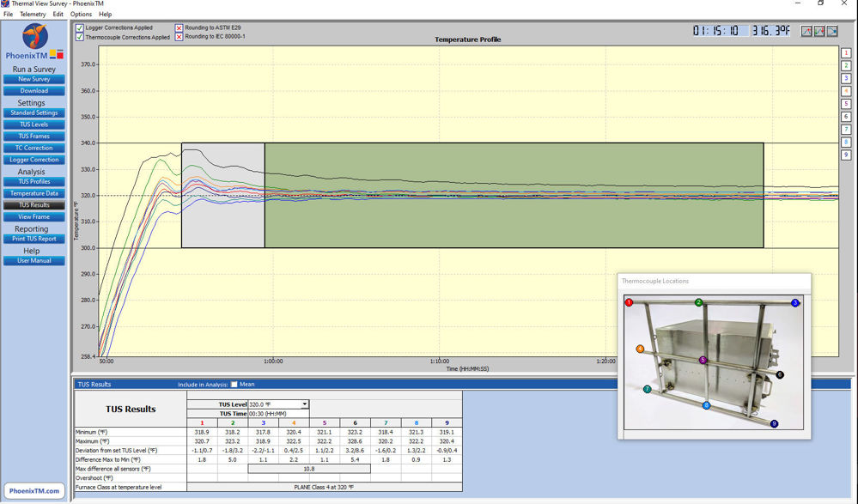Toggle thermocouple channel 2 trace button
This screenshot has height=504, width=858.
click(846, 65)
